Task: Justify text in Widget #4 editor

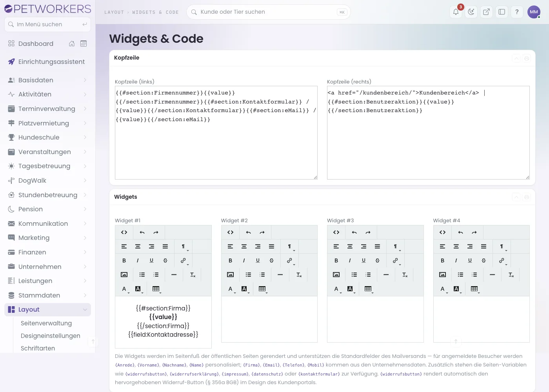Action: coord(484,247)
